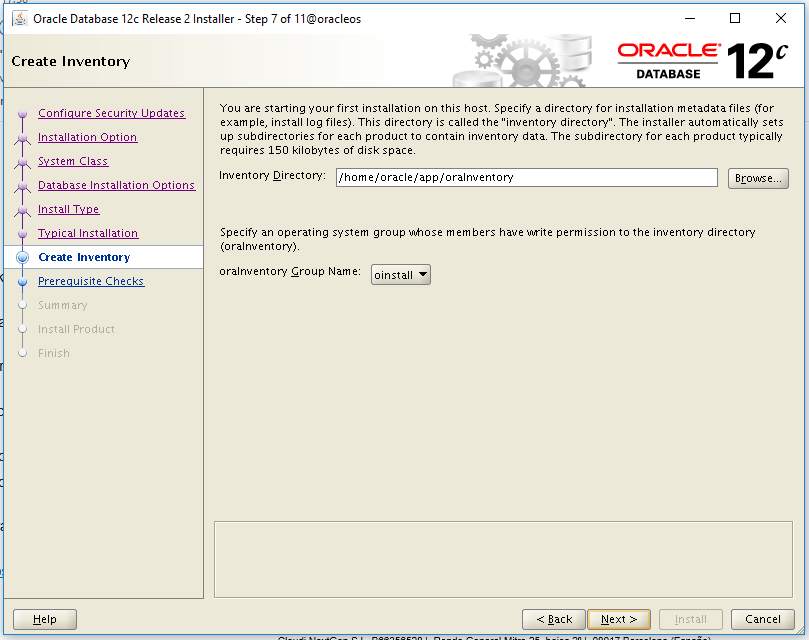Click the Configure Security Updates step marker

pos(22,113)
